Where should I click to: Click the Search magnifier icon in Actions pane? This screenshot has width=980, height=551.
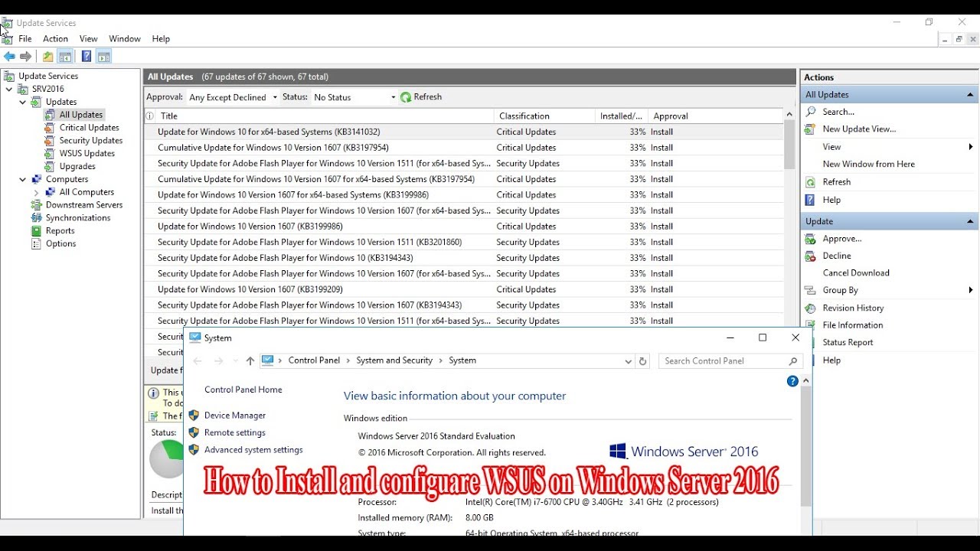811,112
